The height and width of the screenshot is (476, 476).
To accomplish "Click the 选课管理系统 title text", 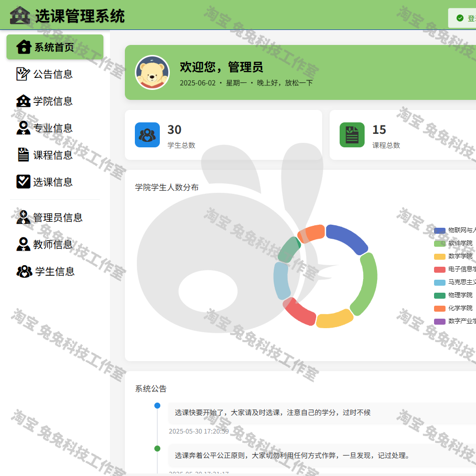I will 80,16.
